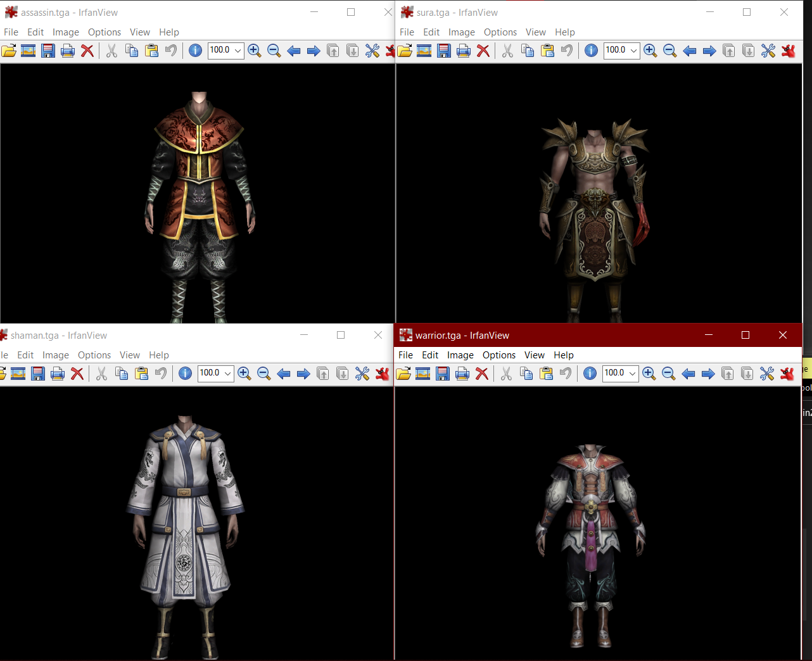Viewport: 812px width, 661px height.
Task: Paste icon in warrior.tga toolbar
Action: tap(546, 374)
